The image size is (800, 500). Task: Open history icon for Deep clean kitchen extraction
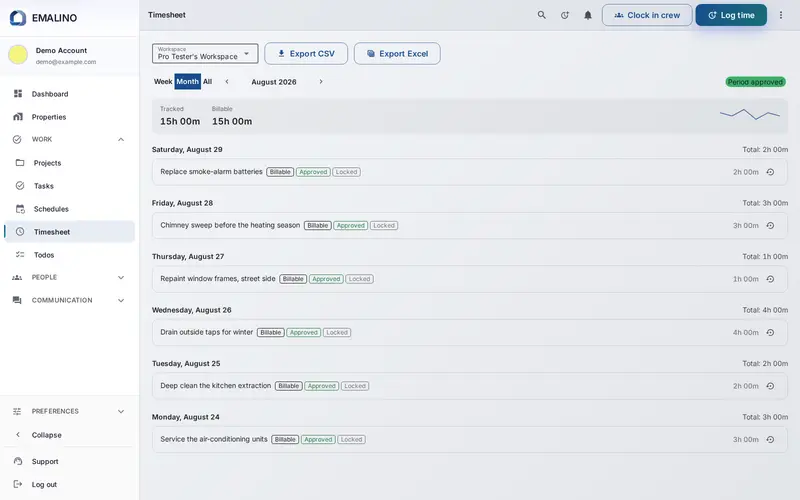(770, 386)
